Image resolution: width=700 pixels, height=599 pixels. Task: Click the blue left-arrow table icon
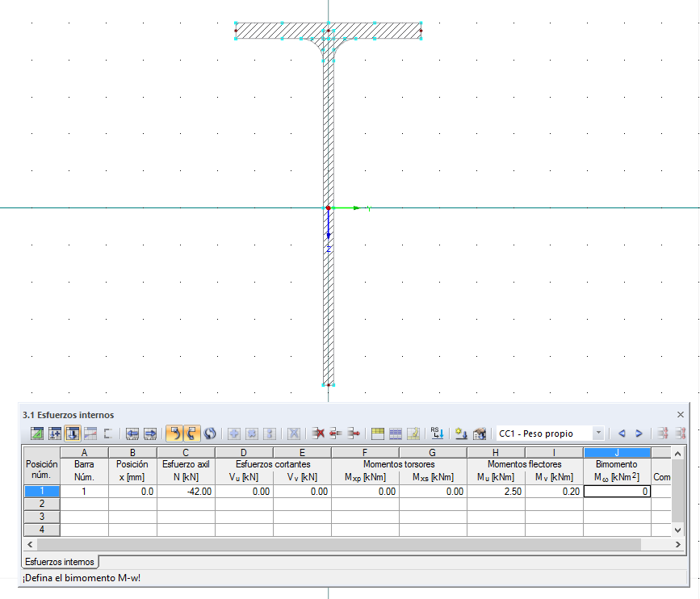click(x=132, y=434)
